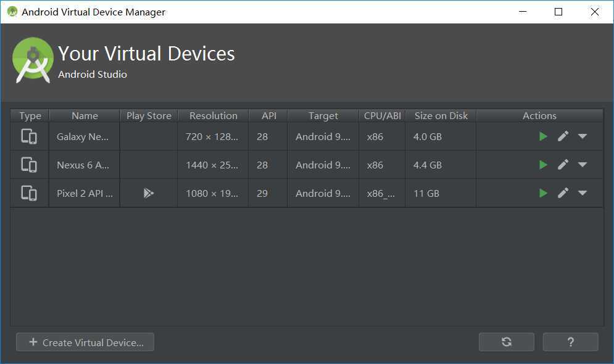Viewport: 614px width, 364px height.
Task: Click Create Virtual Device button
Action: [x=85, y=342]
